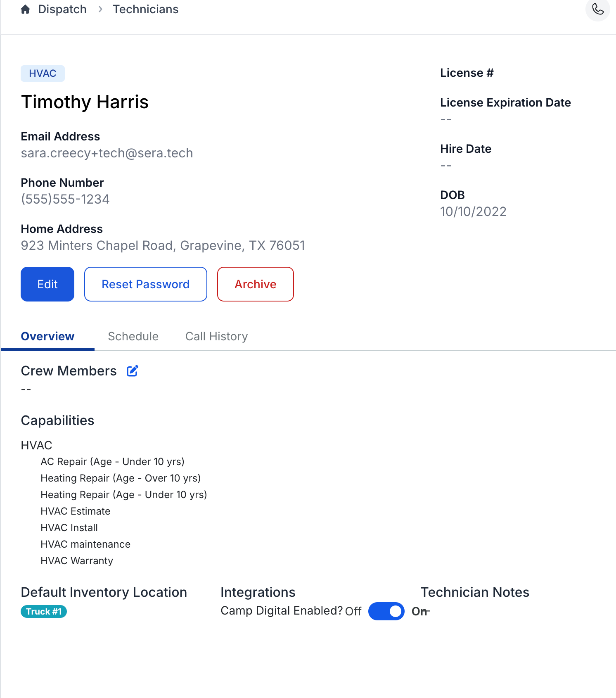Screen dimensions: 616x698
Task: Click the phone number (555)555-1234
Action: [65, 199]
